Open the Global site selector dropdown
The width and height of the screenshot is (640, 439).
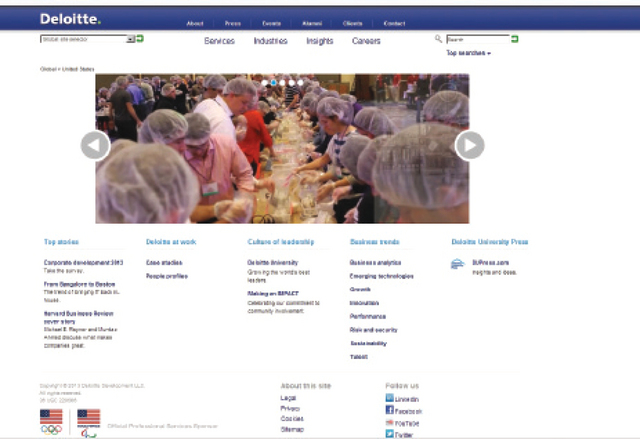click(87, 39)
